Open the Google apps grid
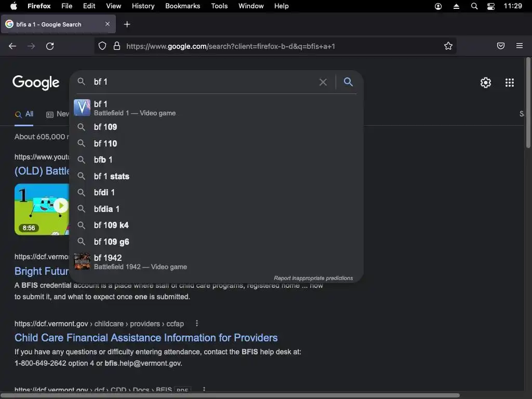This screenshot has width=532, height=399. [x=510, y=83]
